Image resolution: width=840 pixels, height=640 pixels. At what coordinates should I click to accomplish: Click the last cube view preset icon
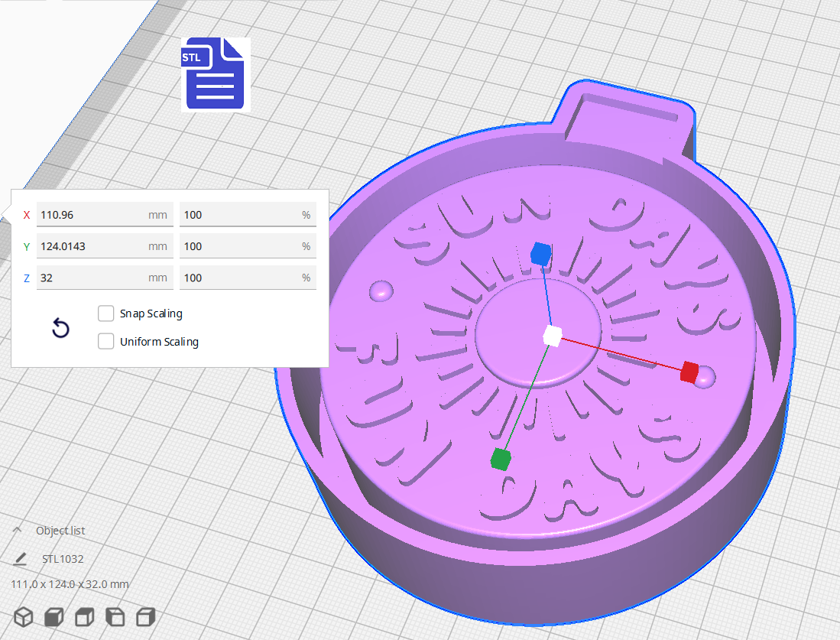coord(144,616)
